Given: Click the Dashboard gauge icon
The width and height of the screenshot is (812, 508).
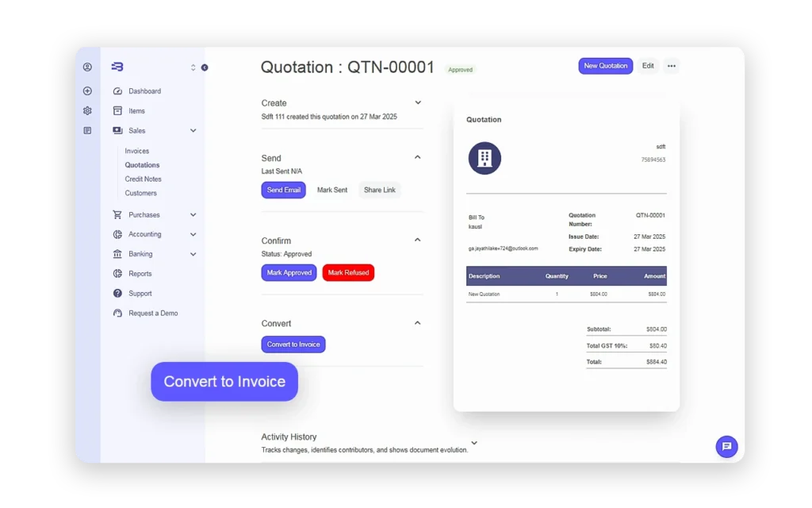Looking at the screenshot, I should [x=117, y=91].
